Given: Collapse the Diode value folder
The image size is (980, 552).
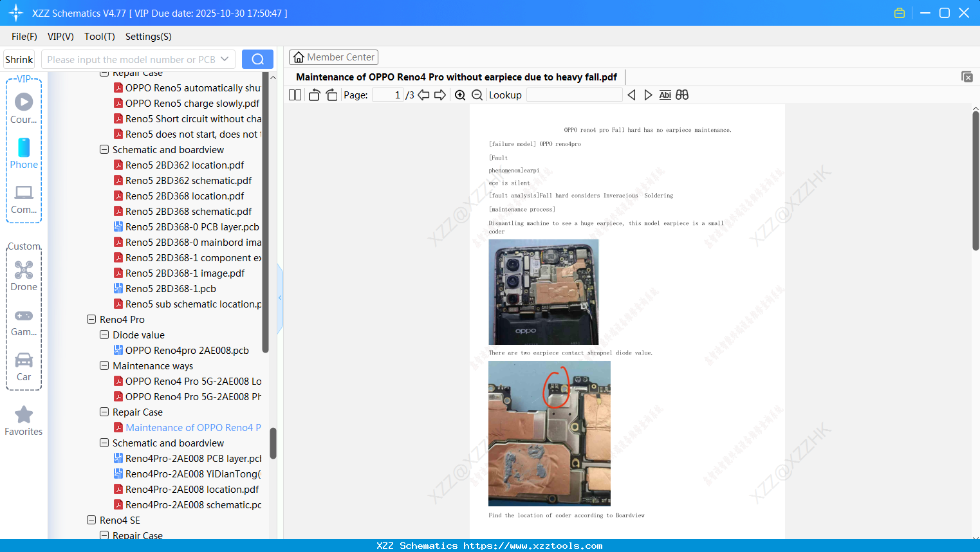Looking at the screenshot, I should 104,335.
